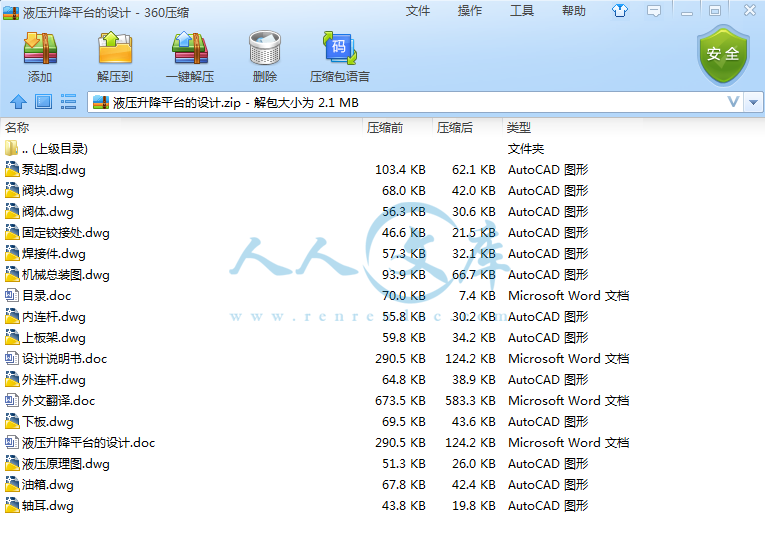The image size is (765, 546).
Task: Open the 帮助 menu
Action: pyautogui.click(x=574, y=11)
